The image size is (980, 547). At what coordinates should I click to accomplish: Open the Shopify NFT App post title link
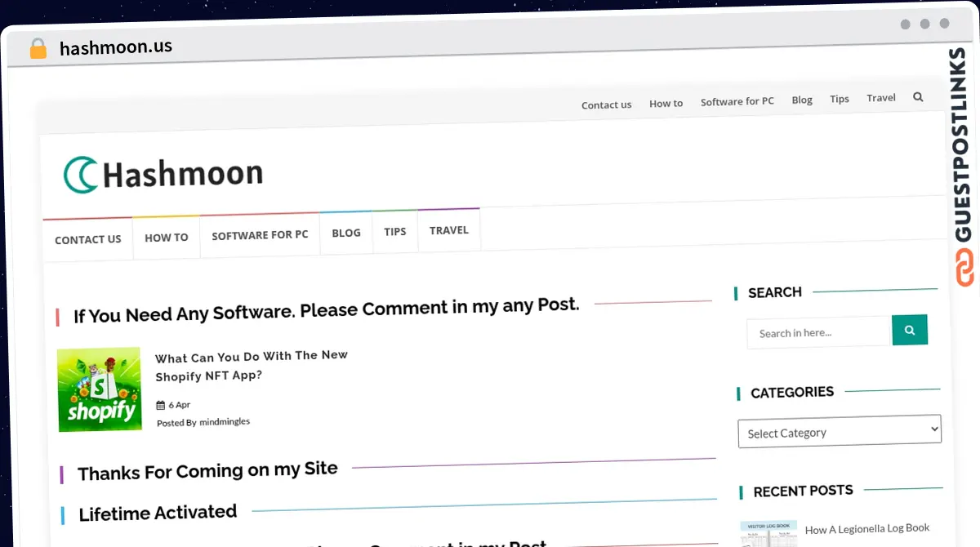pyautogui.click(x=251, y=365)
